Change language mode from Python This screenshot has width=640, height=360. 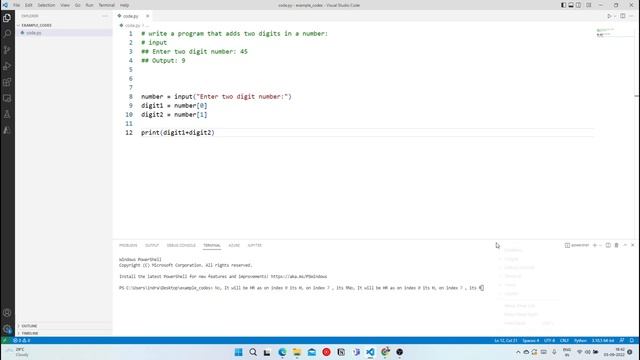580,340
